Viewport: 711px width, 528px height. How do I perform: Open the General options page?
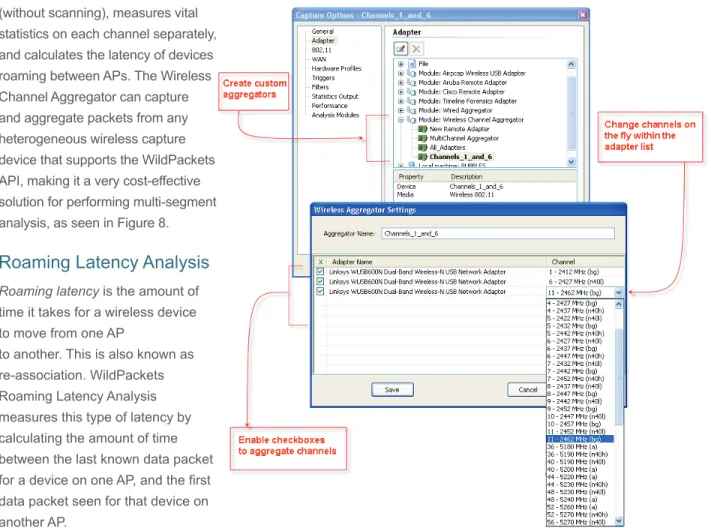point(322,31)
